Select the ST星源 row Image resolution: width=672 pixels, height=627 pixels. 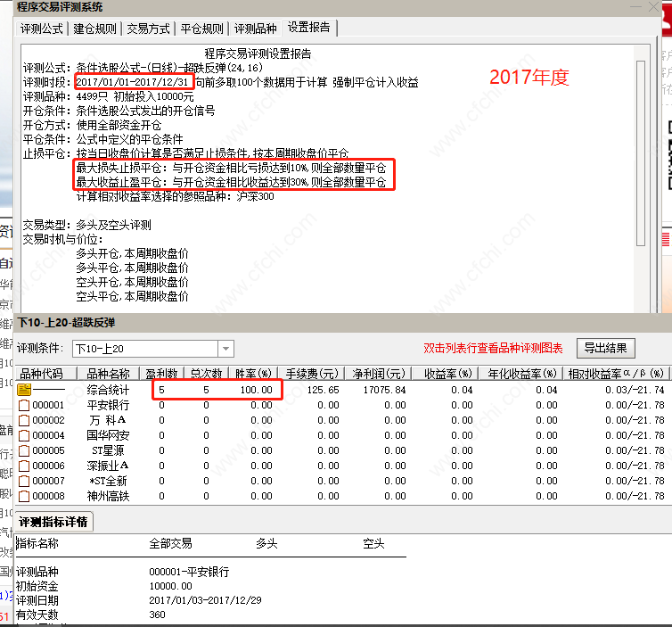click(343, 450)
